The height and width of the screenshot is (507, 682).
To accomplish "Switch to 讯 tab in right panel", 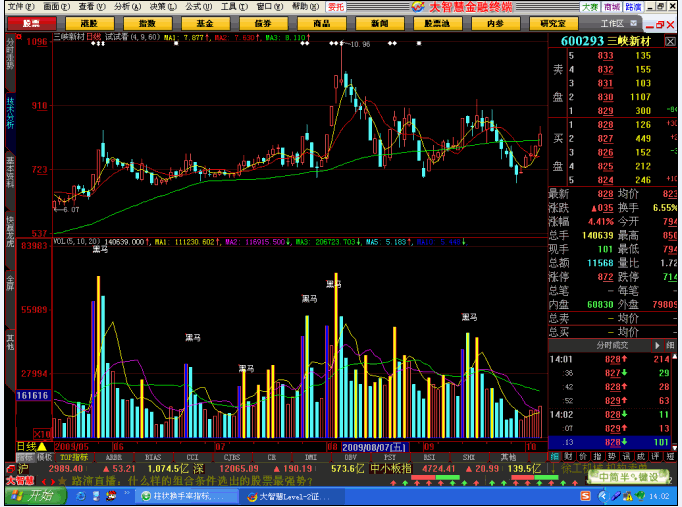I will [x=626, y=457].
